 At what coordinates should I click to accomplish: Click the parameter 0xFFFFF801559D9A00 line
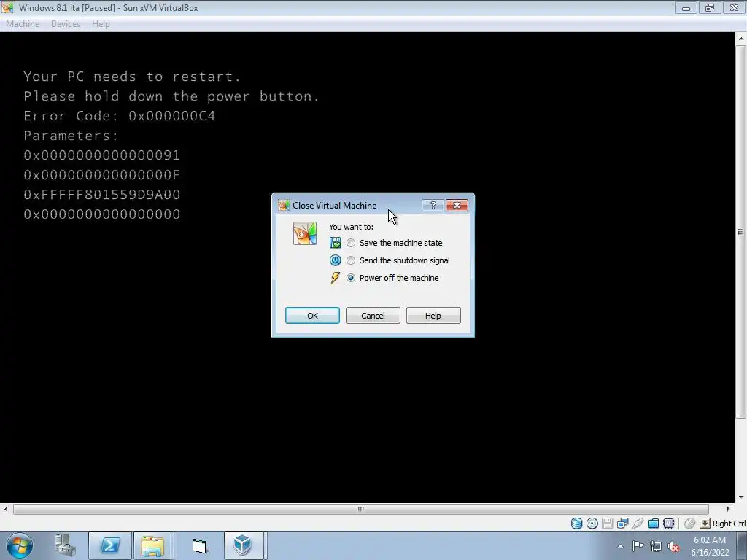102,194
